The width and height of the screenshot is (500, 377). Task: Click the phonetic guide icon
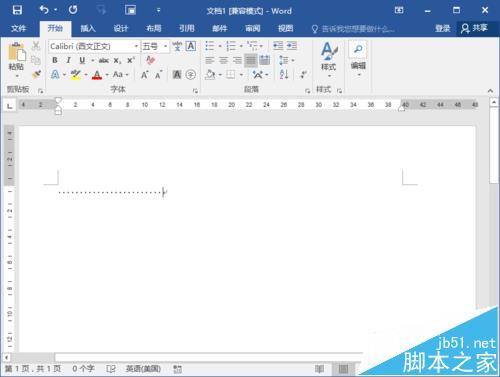pyautogui.click(x=177, y=46)
